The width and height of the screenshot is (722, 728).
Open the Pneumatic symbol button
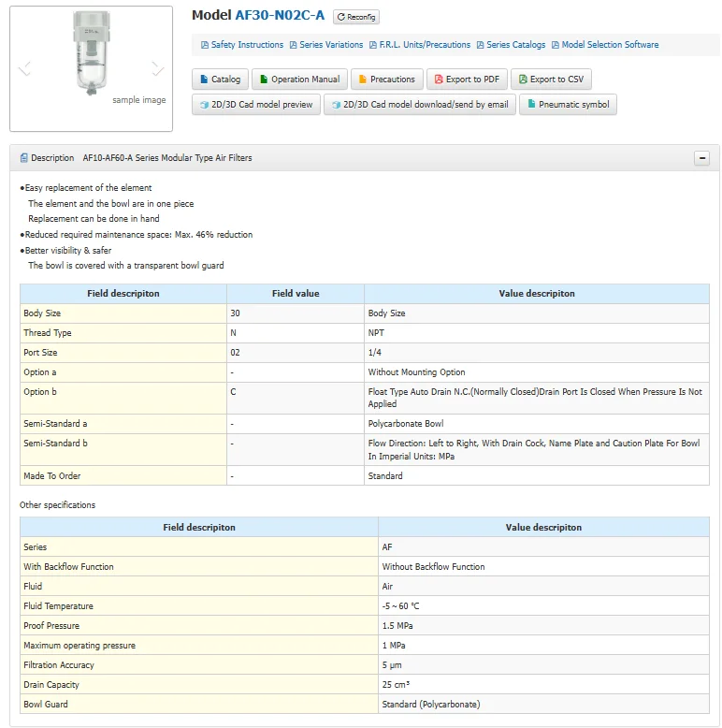click(x=568, y=105)
